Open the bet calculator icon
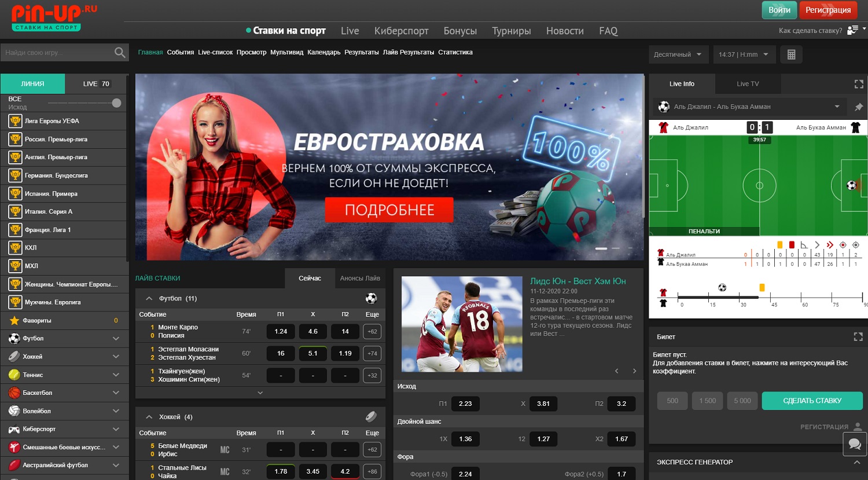 pyautogui.click(x=791, y=54)
